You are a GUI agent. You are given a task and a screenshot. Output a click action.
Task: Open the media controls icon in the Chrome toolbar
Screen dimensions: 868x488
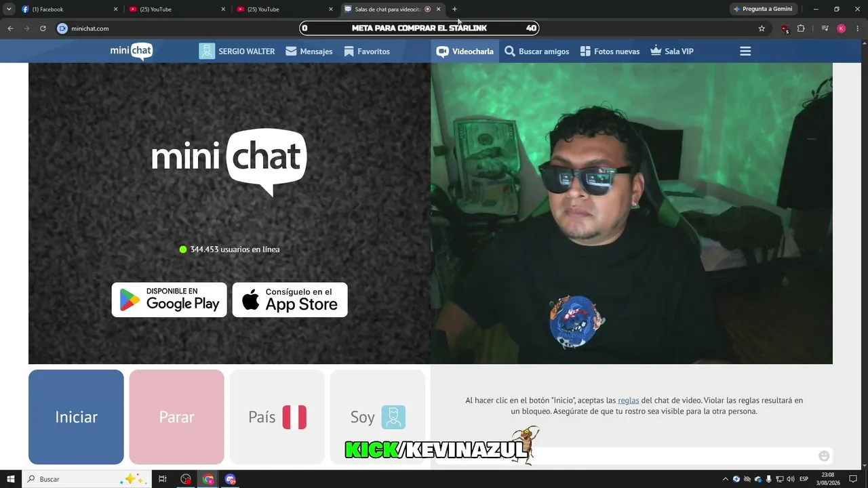click(x=825, y=28)
